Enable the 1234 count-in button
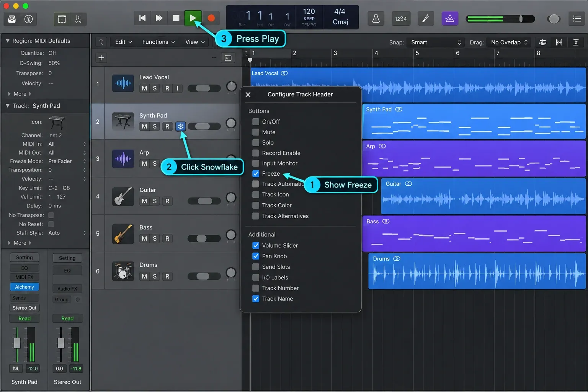 [401, 19]
